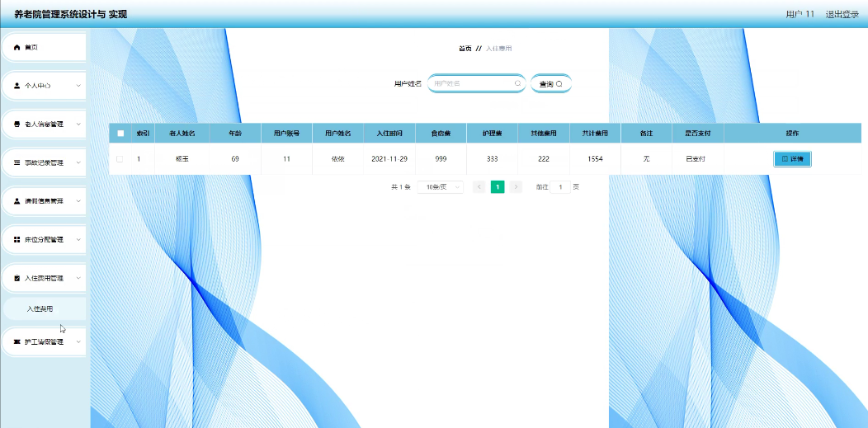Click the person icon beside 个人中心

(17, 86)
